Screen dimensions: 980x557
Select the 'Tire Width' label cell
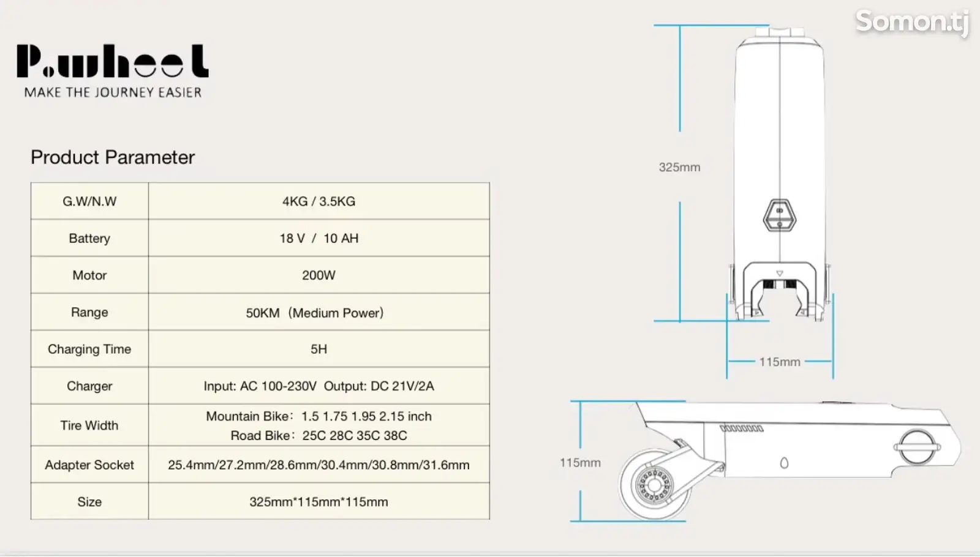pos(89,425)
